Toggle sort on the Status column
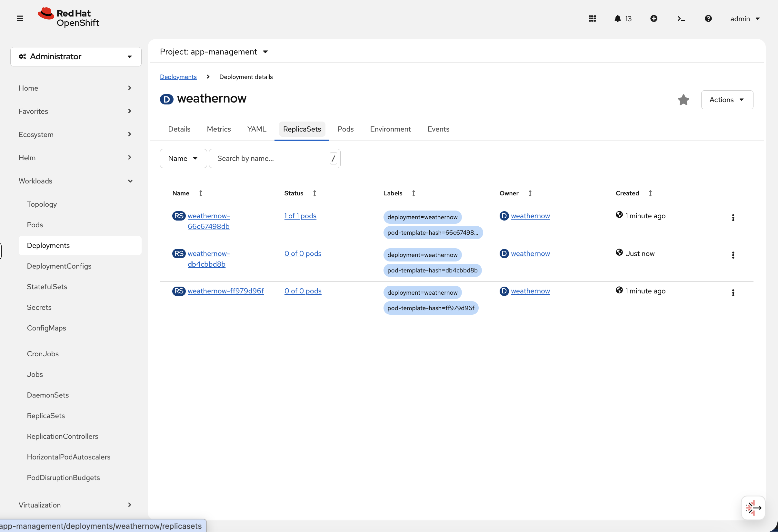Viewport: 778px width, 532px height. click(x=314, y=193)
